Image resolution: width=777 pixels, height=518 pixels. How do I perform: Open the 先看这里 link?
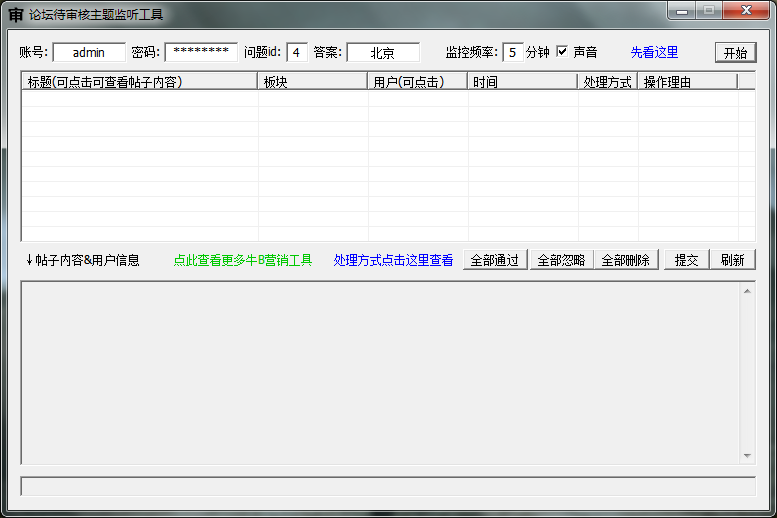(x=654, y=53)
